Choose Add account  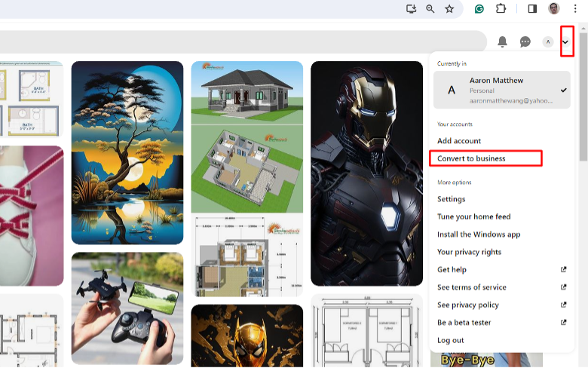459,141
